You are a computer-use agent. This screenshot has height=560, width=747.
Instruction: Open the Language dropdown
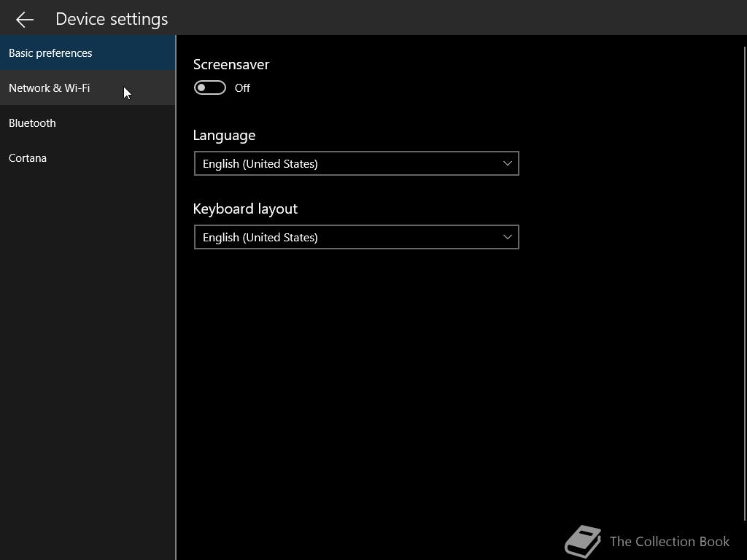(356, 163)
